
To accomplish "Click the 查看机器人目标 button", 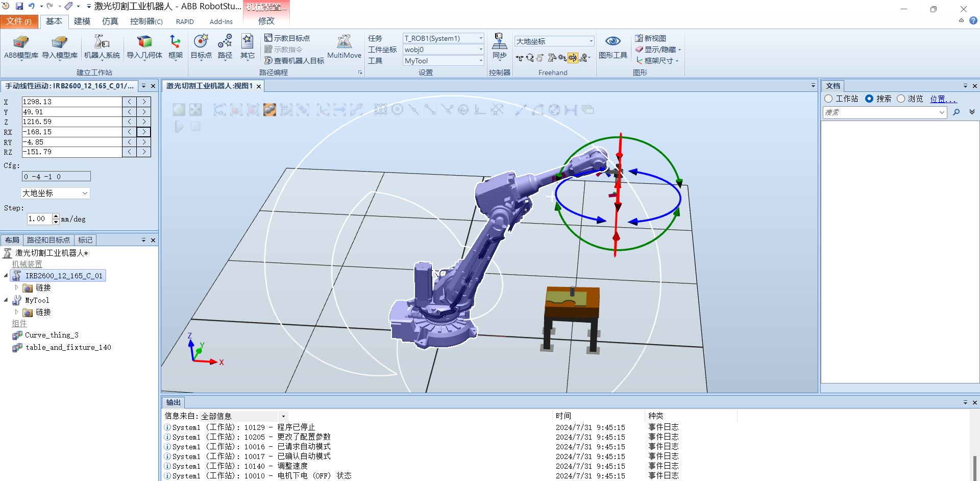I will point(295,61).
